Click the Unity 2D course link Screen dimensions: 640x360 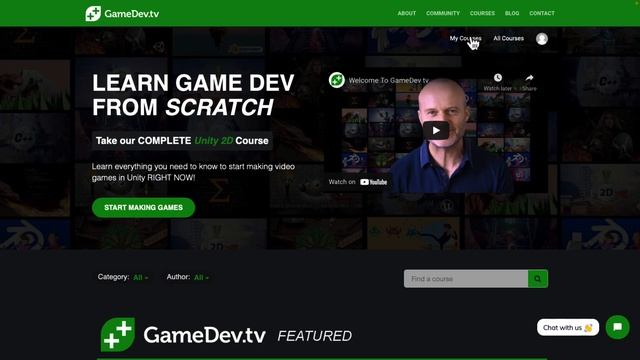point(213,141)
